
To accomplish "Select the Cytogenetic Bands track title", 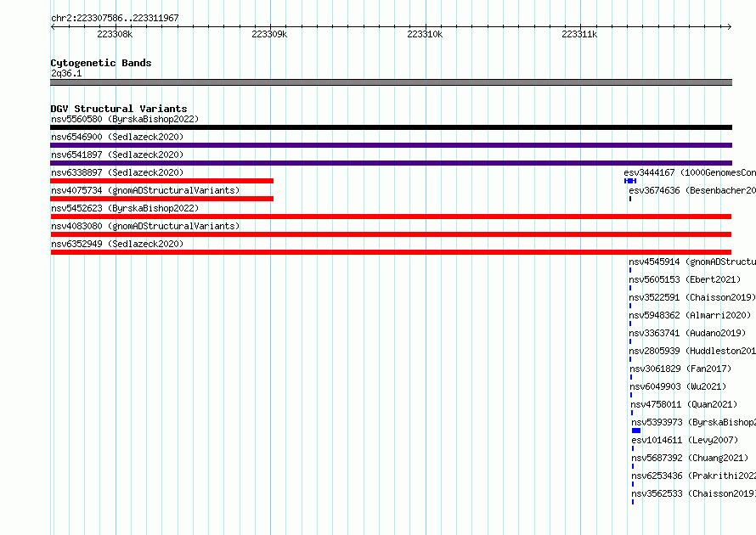I will pos(101,63).
